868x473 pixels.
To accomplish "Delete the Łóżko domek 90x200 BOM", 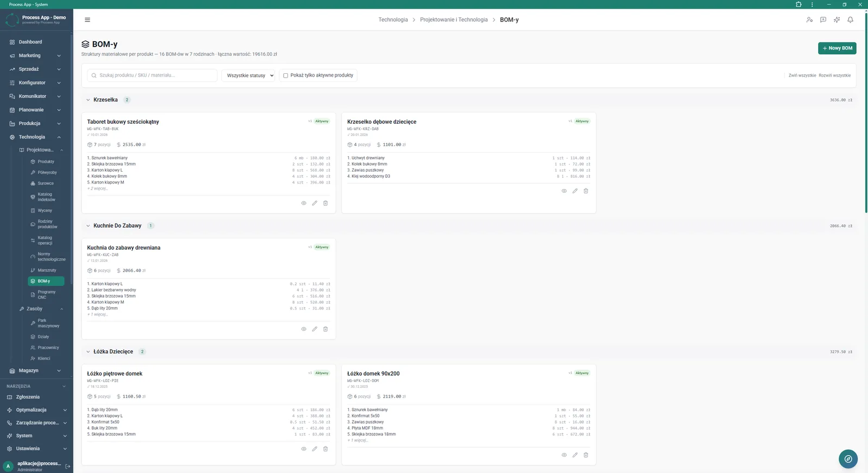I will coord(586,455).
